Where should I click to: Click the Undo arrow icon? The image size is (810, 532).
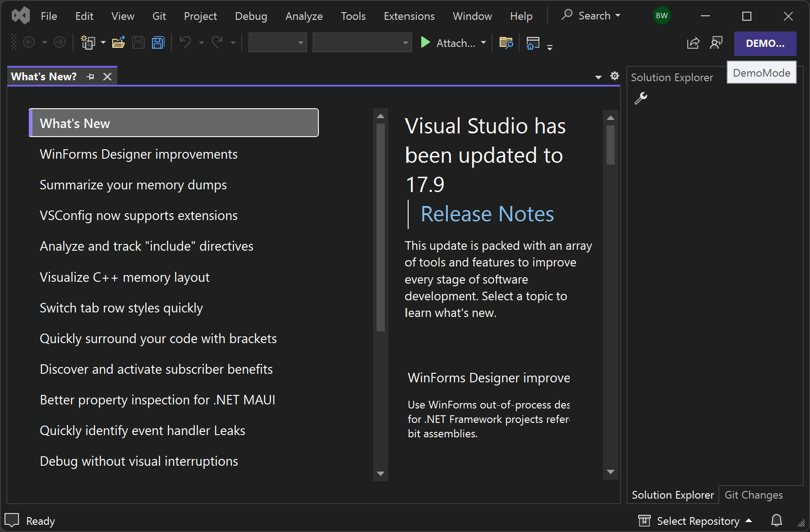point(185,42)
